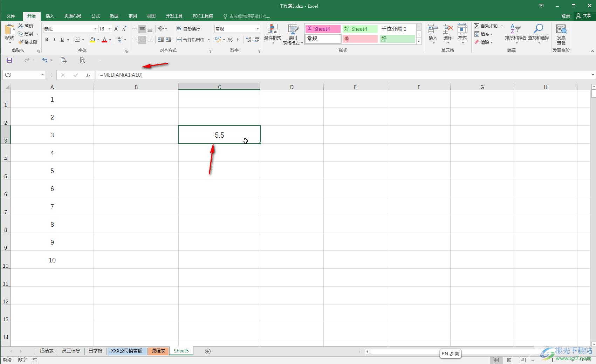
Task: Undo the last action
Action: click(45, 60)
